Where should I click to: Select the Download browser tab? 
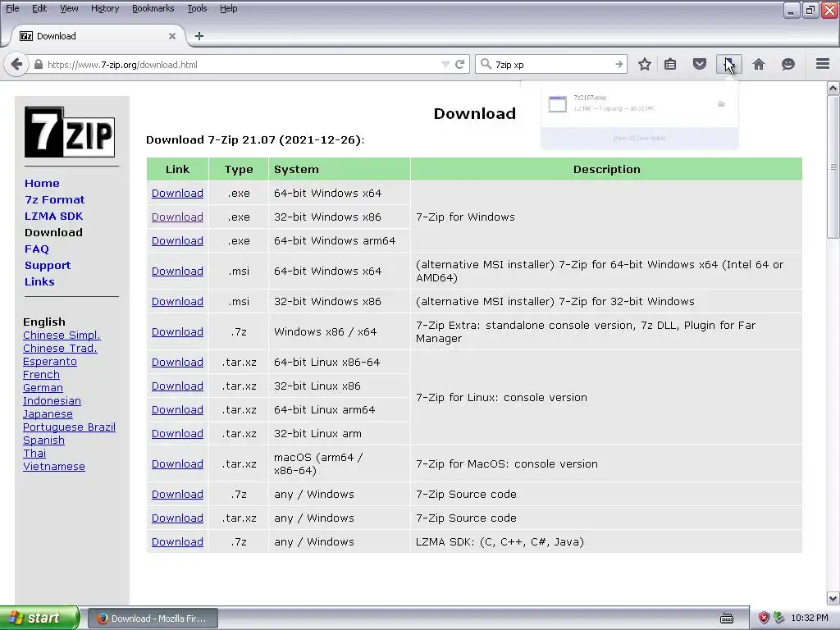click(x=97, y=36)
